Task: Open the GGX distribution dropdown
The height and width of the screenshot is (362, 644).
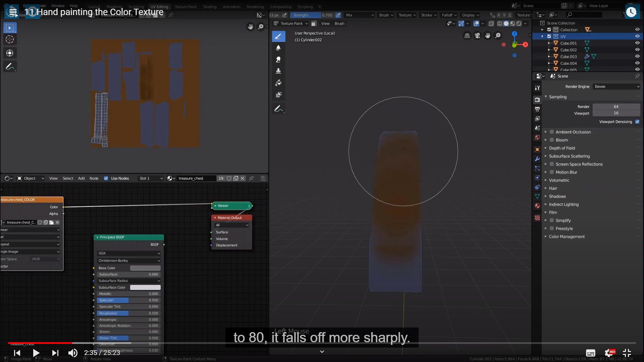Action: tap(129, 253)
